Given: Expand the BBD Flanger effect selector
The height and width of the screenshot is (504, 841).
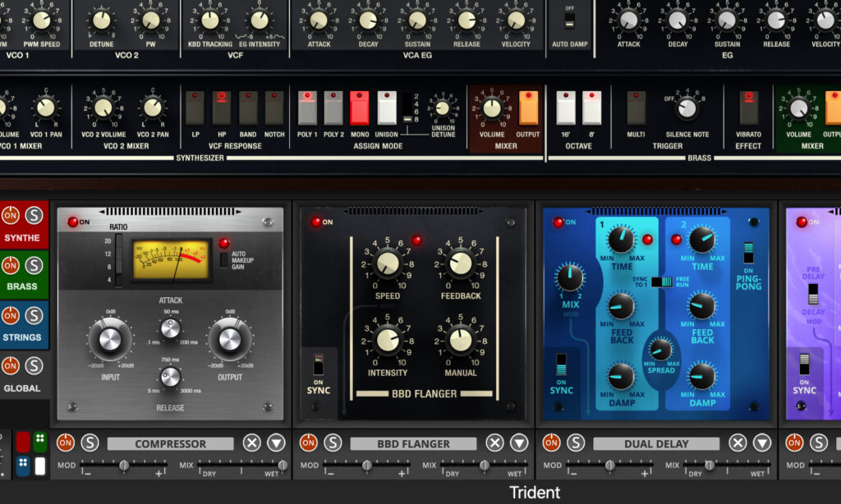Looking at the screenshot, I should coord(519,443).
